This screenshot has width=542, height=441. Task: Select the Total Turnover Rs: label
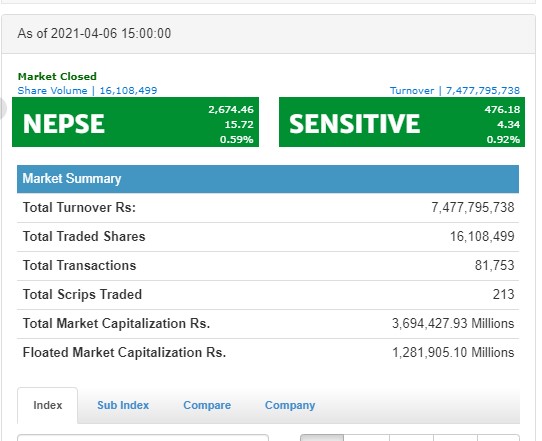point(79,207)
